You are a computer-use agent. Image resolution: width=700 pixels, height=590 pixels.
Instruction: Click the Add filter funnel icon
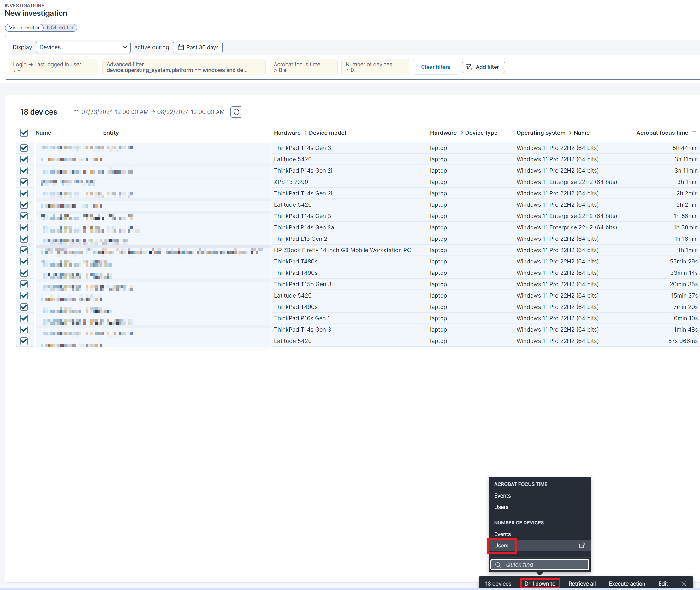point(469,67)
